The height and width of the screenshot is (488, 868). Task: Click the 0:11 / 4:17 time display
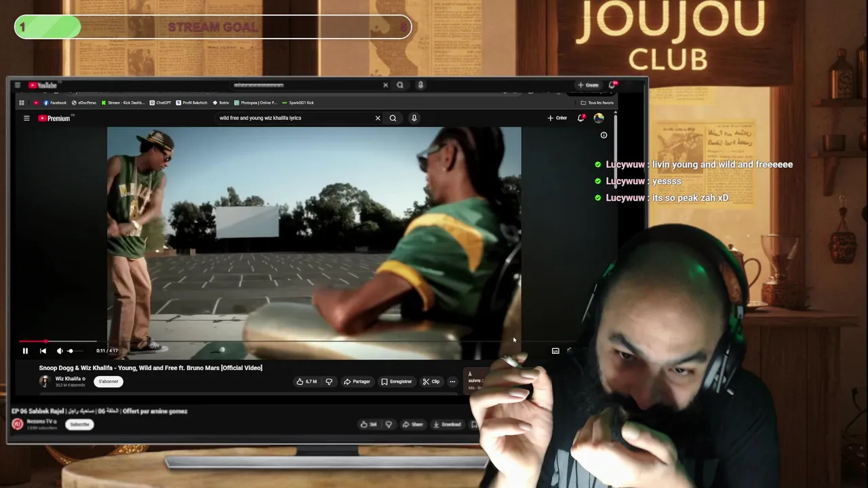pyautogui.click(x=107, y=350)
